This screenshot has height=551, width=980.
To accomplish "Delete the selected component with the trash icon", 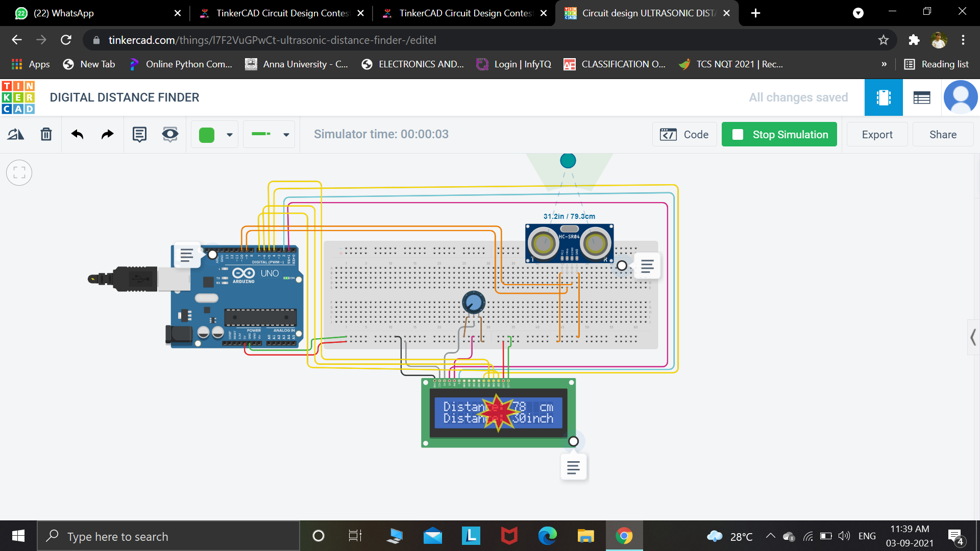I will 46,134.
